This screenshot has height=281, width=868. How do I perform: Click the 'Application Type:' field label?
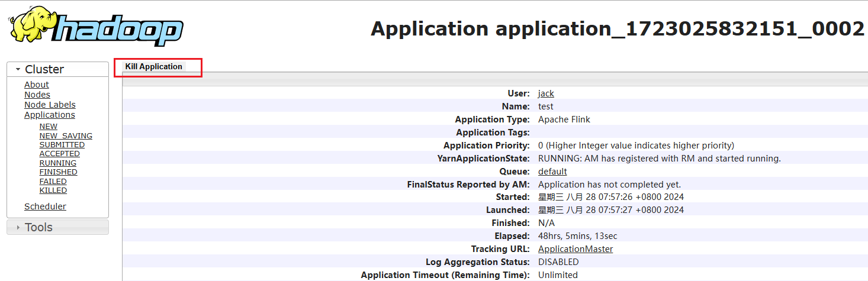493,119
